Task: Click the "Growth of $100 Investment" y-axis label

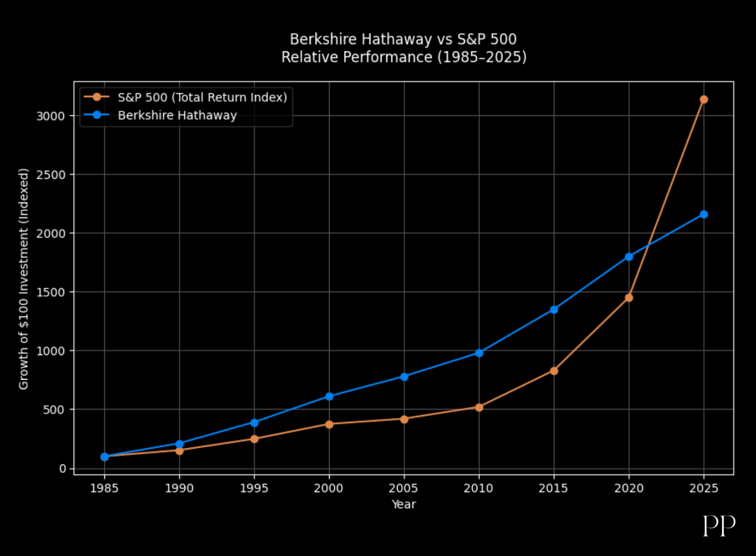Action: click(x=24, y=279)
